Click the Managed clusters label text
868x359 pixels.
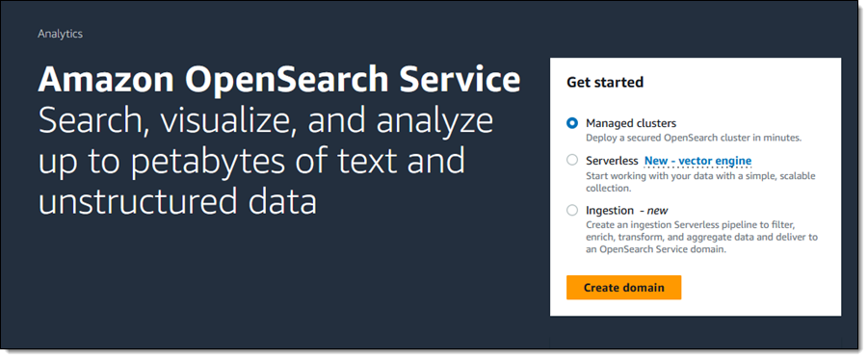630,123
